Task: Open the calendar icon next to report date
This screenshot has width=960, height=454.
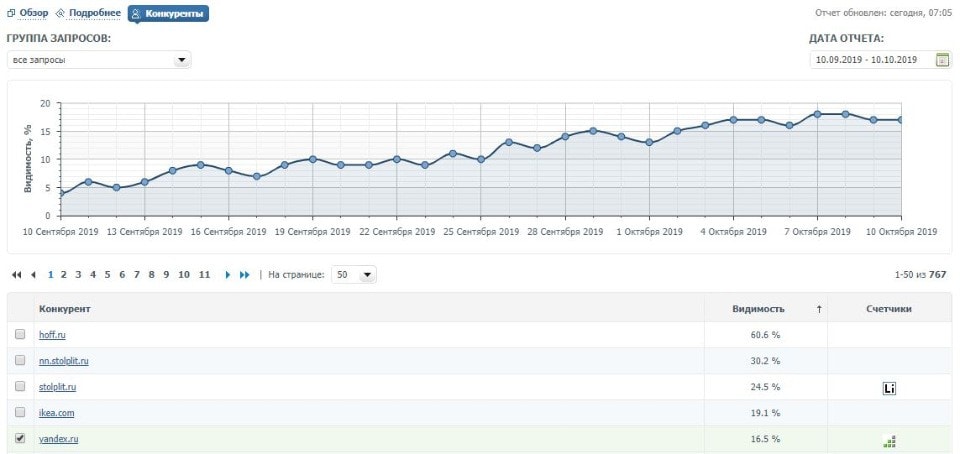Action: click(943, 59)
